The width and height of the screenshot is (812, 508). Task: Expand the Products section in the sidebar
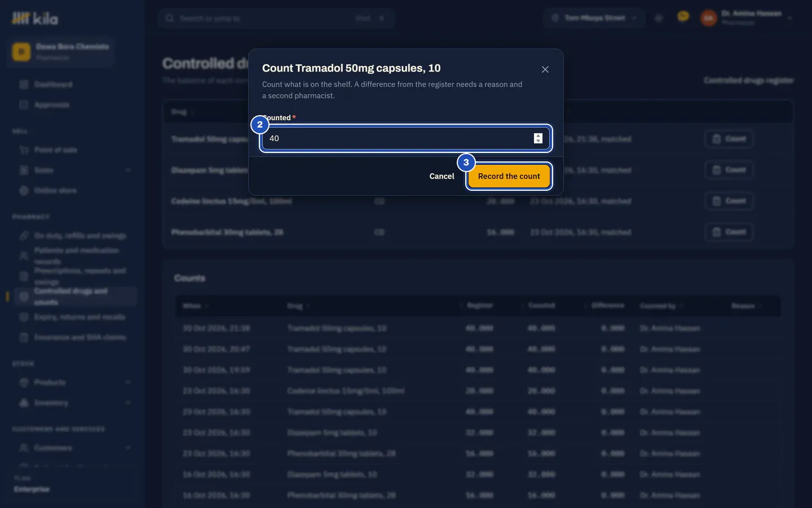pos(74,383)
